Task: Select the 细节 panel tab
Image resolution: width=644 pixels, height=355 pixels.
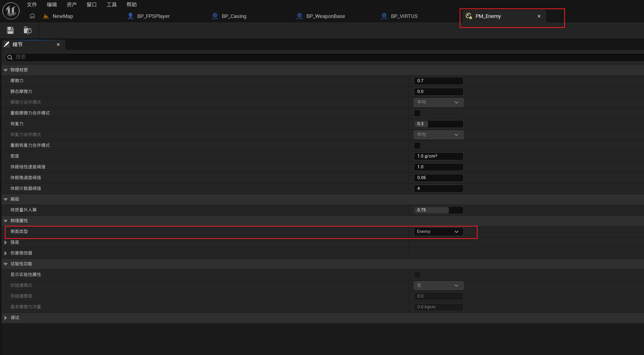Action: coord(33,45)
